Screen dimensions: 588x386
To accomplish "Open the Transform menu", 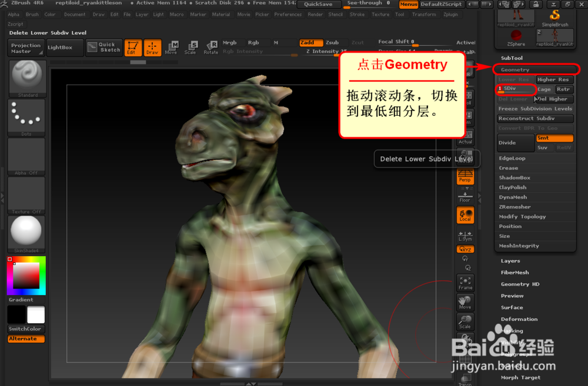I will tap(424, 15).
